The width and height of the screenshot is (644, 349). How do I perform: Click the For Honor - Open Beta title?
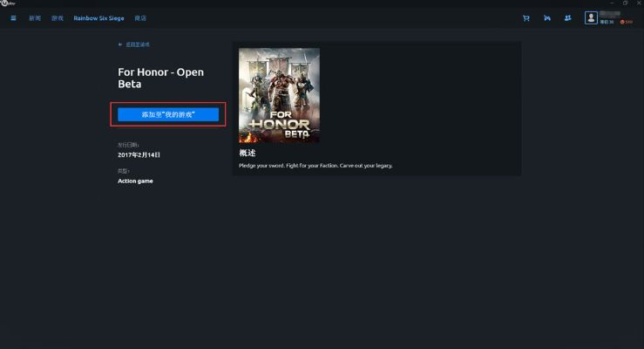point(160,78)
